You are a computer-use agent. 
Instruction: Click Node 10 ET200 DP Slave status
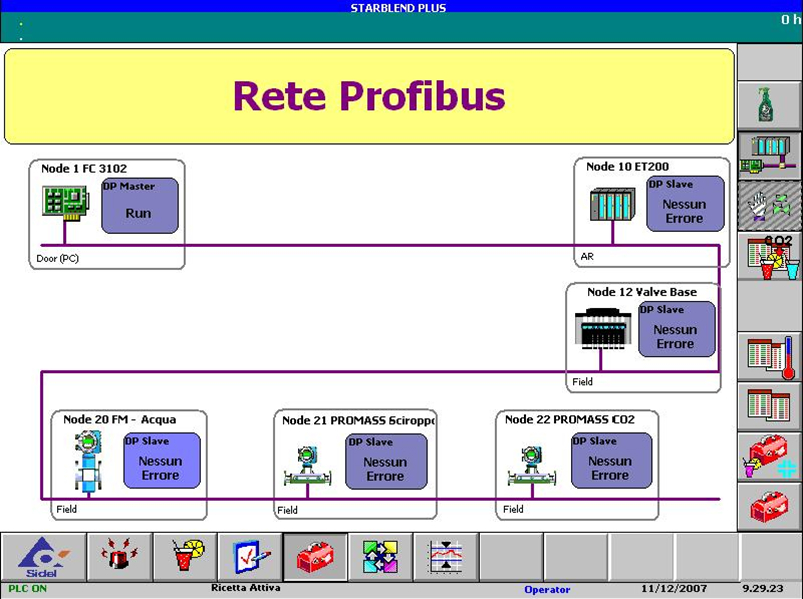click(684, 205)
